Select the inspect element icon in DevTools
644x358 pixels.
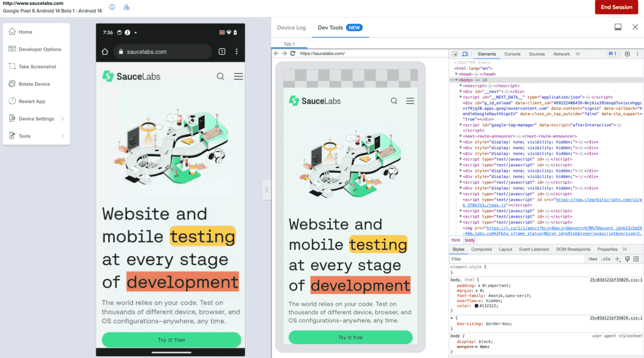pyautogui.click(x=454, y=54)
